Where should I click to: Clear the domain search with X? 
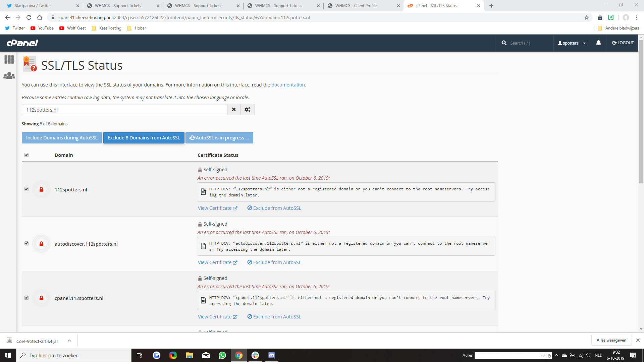pyautogui.click(x=234, y=110)
